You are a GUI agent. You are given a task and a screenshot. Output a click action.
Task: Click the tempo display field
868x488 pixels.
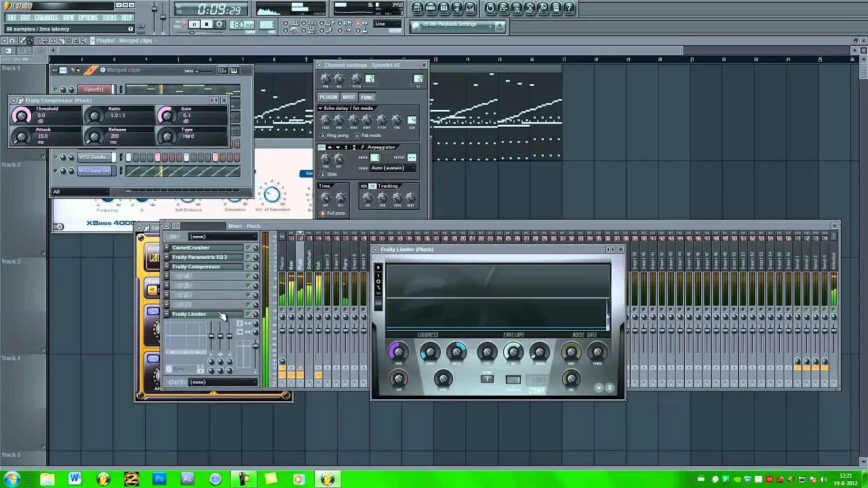[x=242, y=25]
